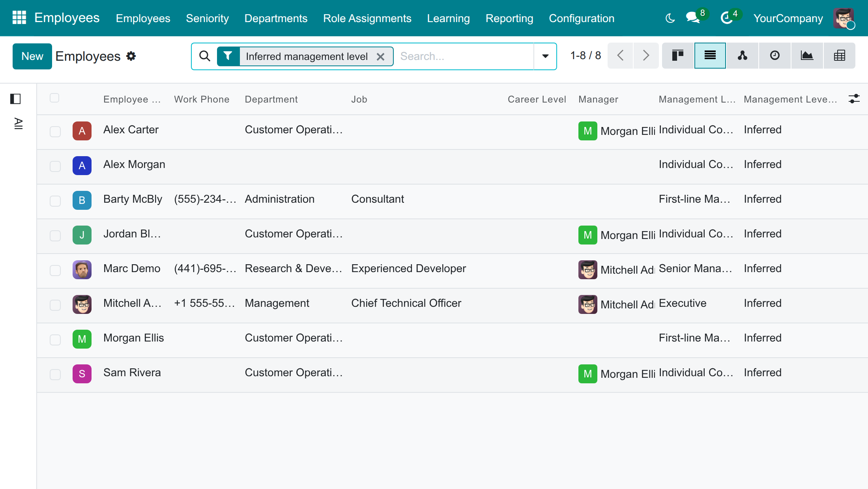Remove Inferred management level filter
Image resolution: width=868 pixels, height=489 pixels.
coord(380,57)
